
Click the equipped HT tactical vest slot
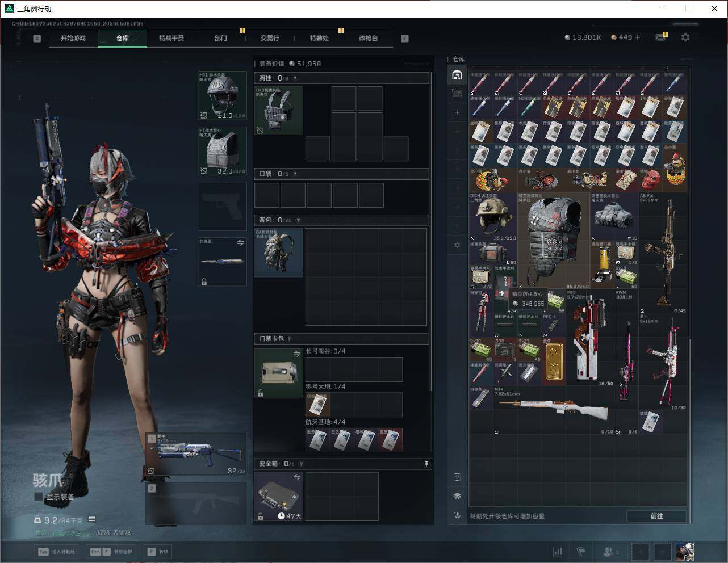(x=223, y=151)
